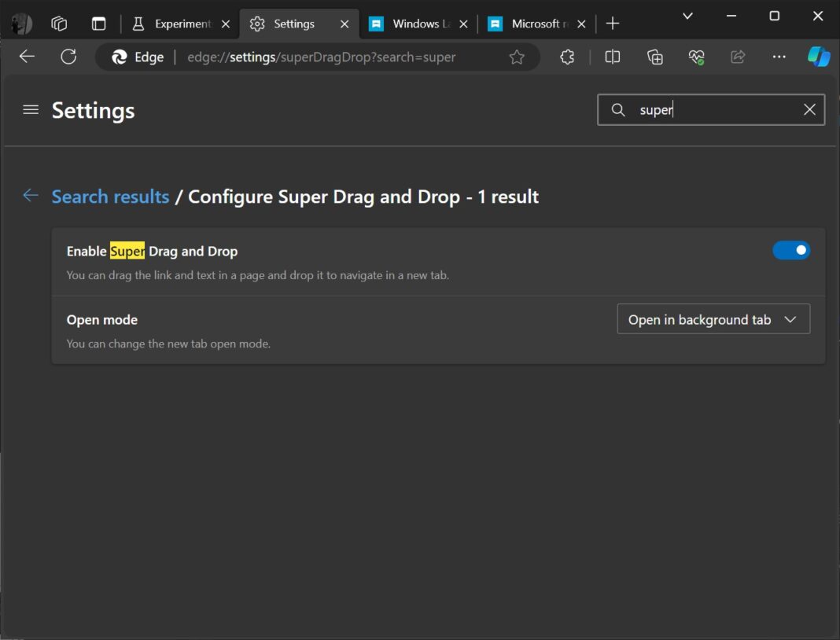Open the tab search dropdown
Image resolution: width=840 pixels, height=640 pixels.
[687, 16]
